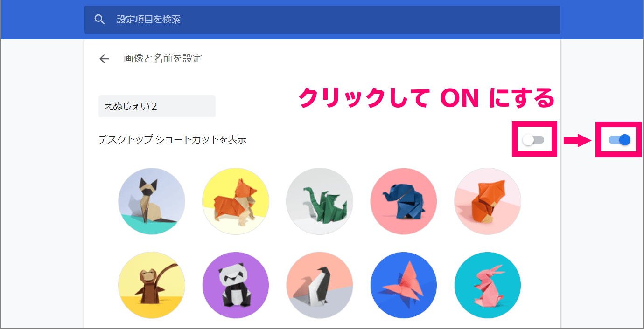Select the blue origami elephant avatar

pyautogui.click(x=404, y=201)
